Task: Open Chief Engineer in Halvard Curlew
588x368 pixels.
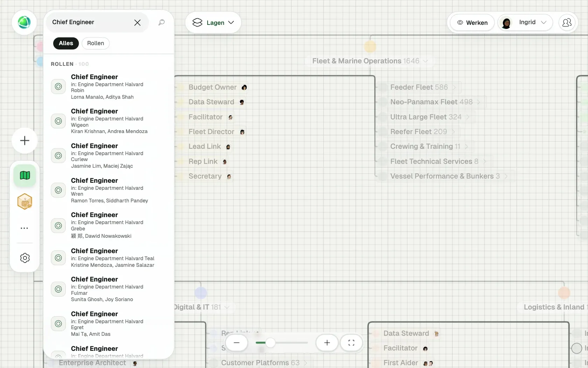Action: coord(109,155)
